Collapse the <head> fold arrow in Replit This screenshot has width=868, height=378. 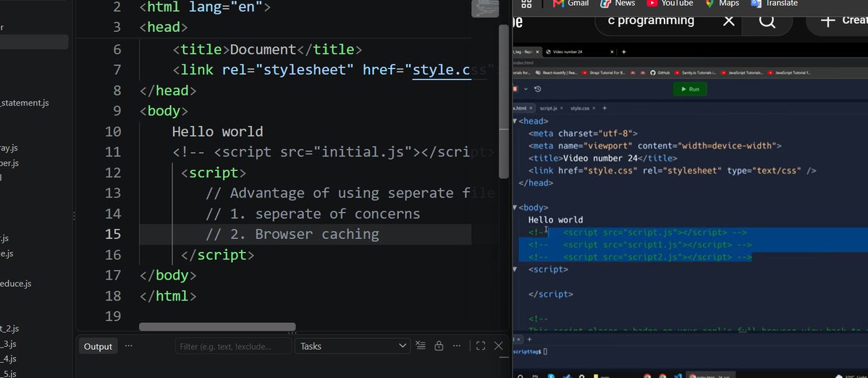pyautogui.click(x=515, y=121)
